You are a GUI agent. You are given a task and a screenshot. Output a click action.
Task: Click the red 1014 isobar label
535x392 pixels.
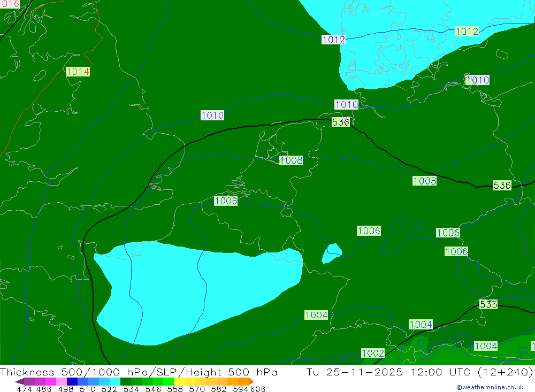(78, 72)
